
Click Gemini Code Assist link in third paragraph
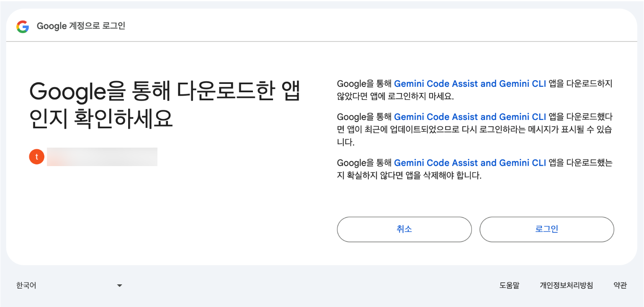point(470,163)
